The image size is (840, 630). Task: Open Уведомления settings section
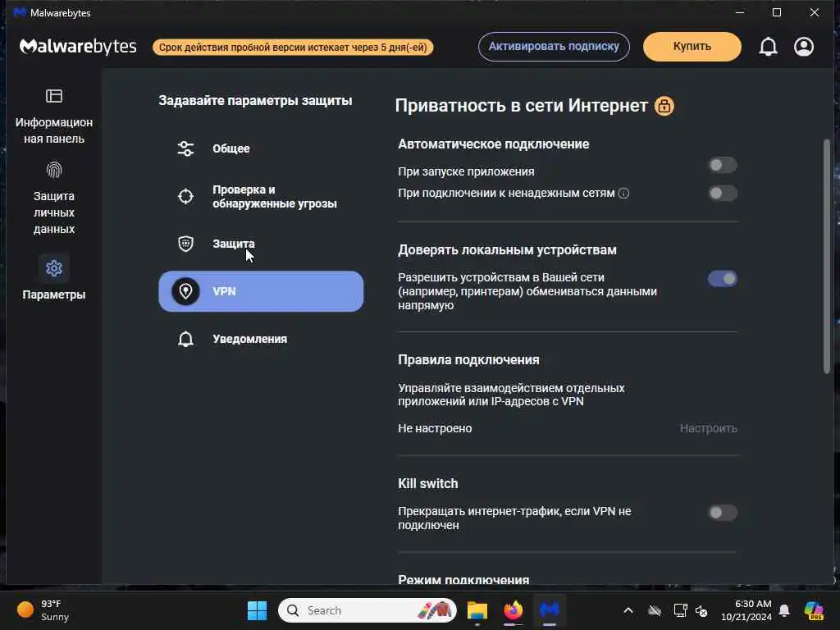point(261,339)
